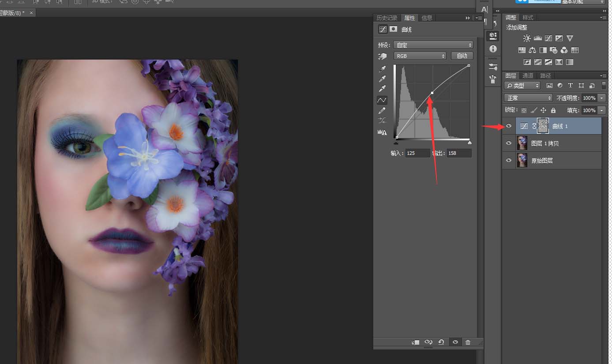Add a Color Balance adjustment
This screenshot has height=364, width=612.
point(532,50)
